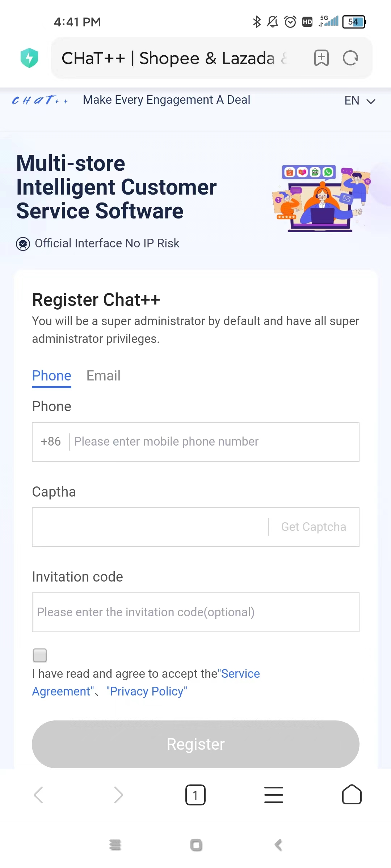391x868 pixels.
Task: Click the Official Interface badge icon
Action: [23, 243]
